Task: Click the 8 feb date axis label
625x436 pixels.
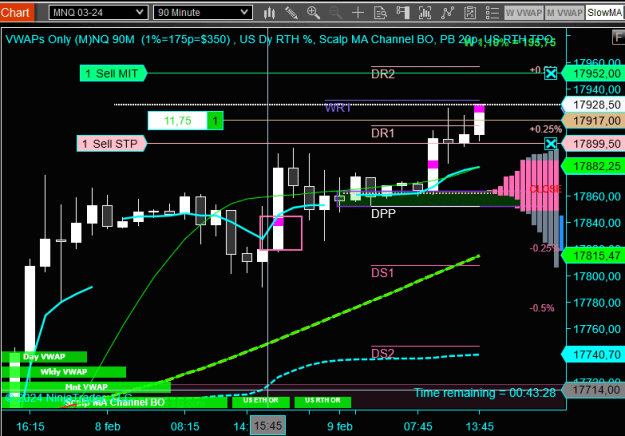Action: [x=108, y=427]
